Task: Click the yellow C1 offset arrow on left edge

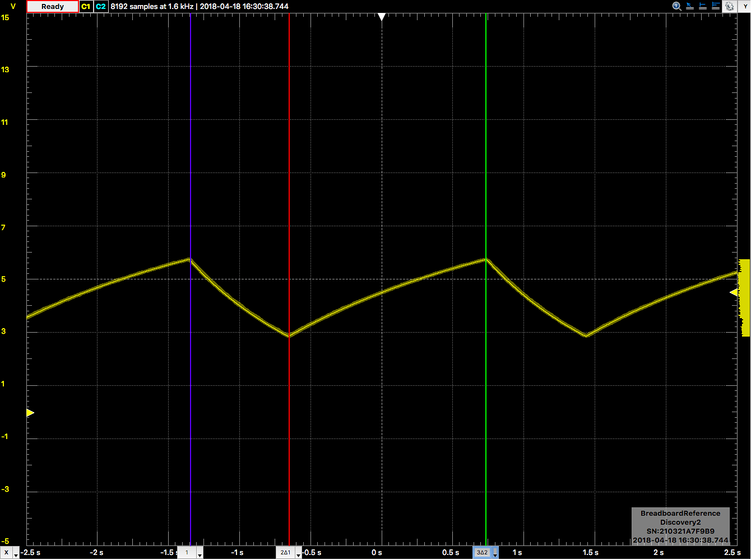Action: pyautogui.click(x=30, y=413)
